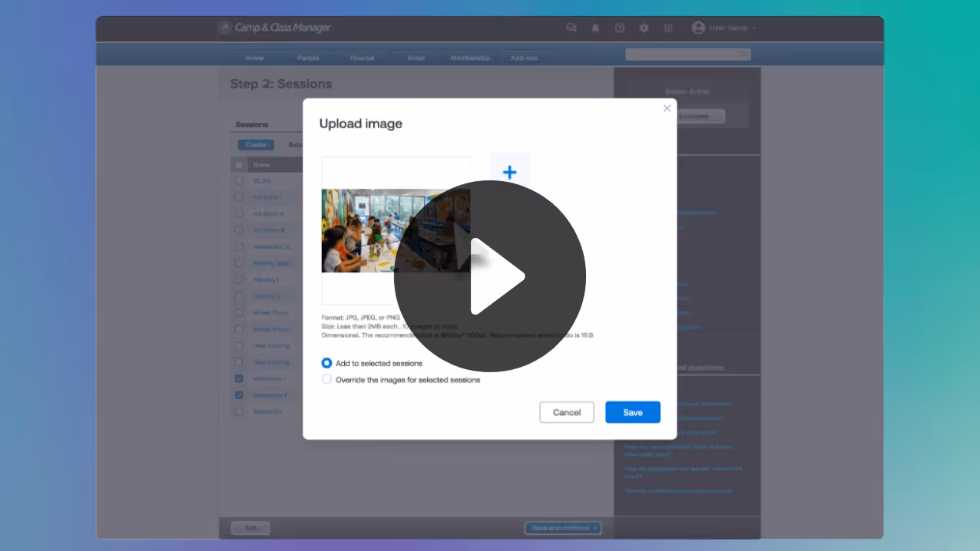Viewport: 980px width, 551px height.
Task: Open the notifications bell icon
Action: [x=595, y=28]
